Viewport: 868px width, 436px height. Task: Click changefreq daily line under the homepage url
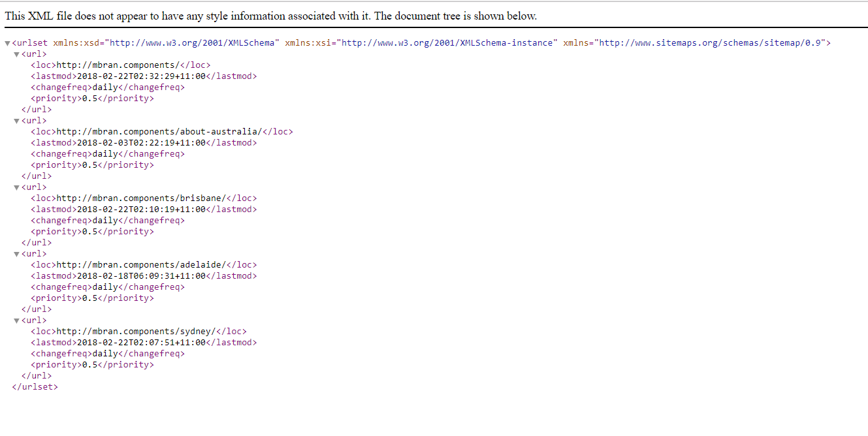pos(108,87)
